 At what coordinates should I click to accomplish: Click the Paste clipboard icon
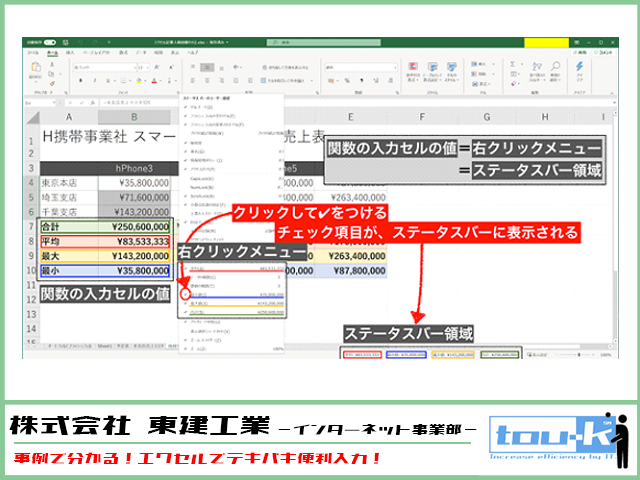coord(36,67)
